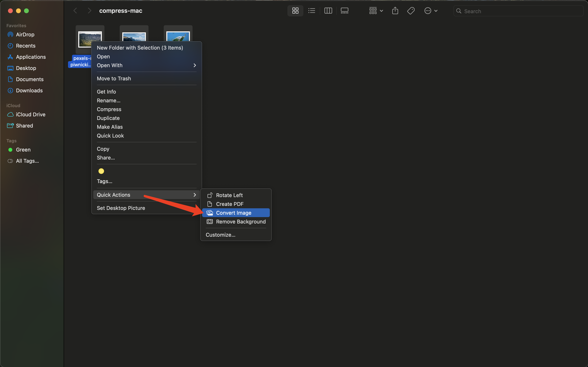Click inside the Search field
The image size is (588, 367).
518,11
